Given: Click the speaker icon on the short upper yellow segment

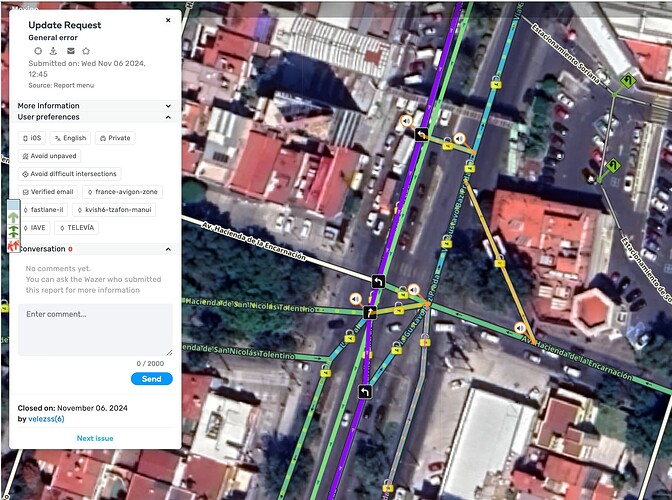Looking at the screenshot, I should (459, 138).
